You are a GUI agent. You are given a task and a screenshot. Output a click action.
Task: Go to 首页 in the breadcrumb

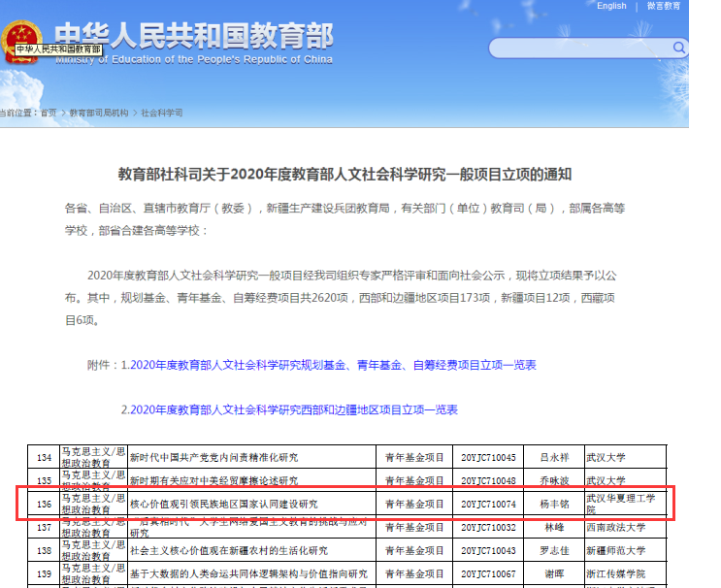pos(48,113)
